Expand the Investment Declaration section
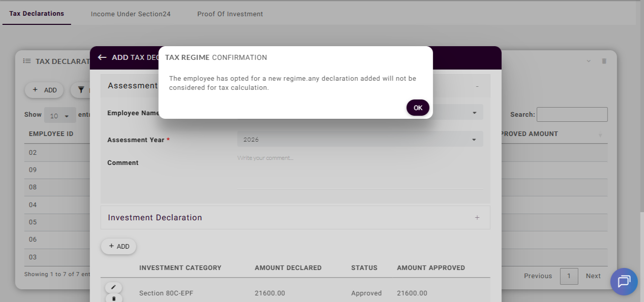 click(477, 218)
